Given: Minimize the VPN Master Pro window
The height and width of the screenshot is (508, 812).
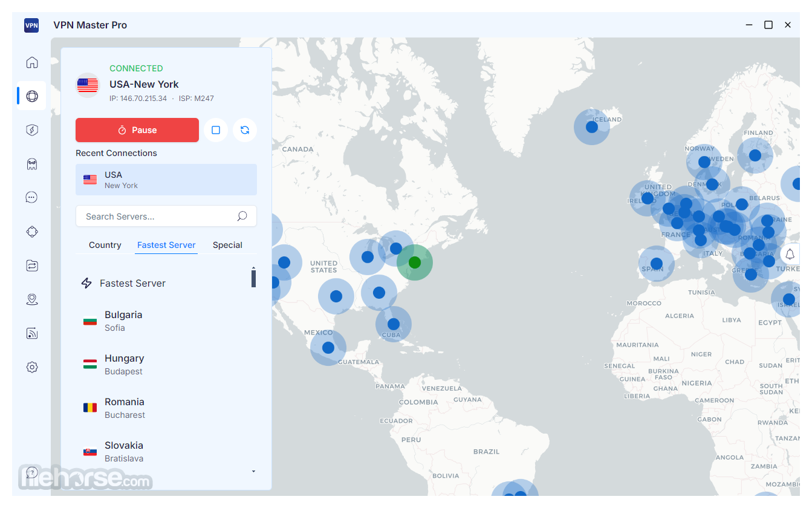Looking at the screenshot, I should (x=750, y=25).
